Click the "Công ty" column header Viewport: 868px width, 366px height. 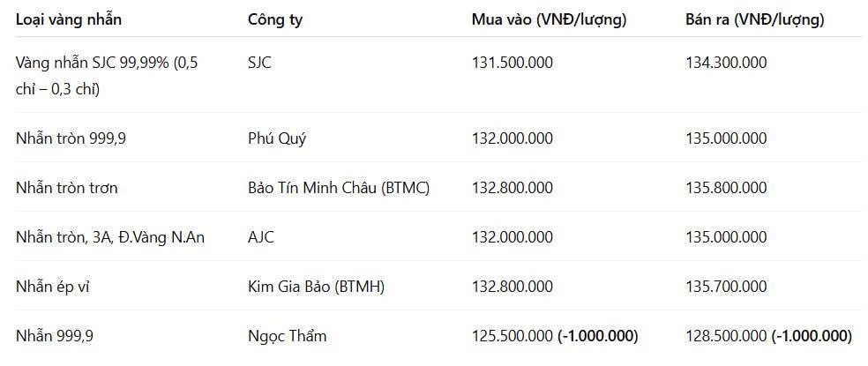[x=275, y=19]
